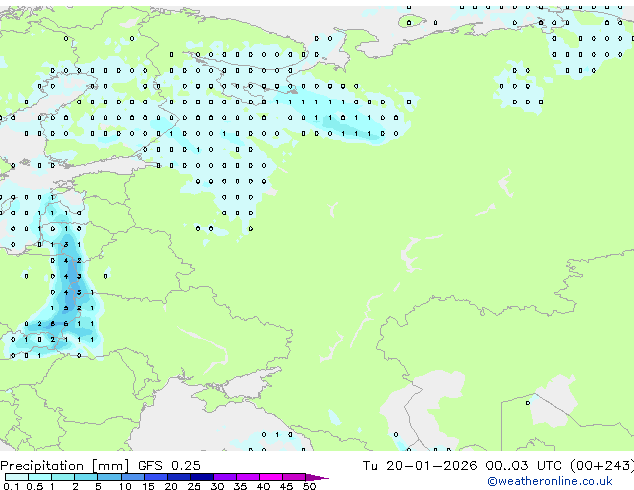Click the '25' legend scale label
634x490 pixels.
[194, 486]
